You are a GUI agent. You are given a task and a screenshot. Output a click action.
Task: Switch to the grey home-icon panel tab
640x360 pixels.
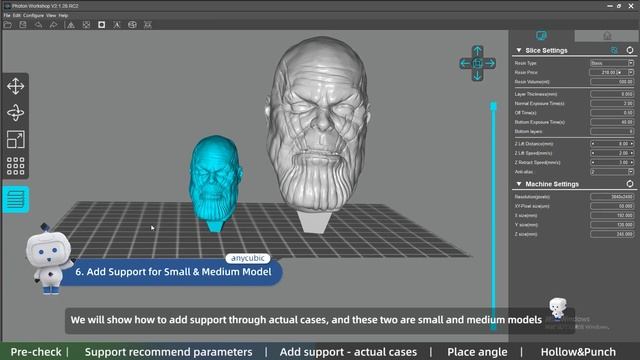coord(607,36)
